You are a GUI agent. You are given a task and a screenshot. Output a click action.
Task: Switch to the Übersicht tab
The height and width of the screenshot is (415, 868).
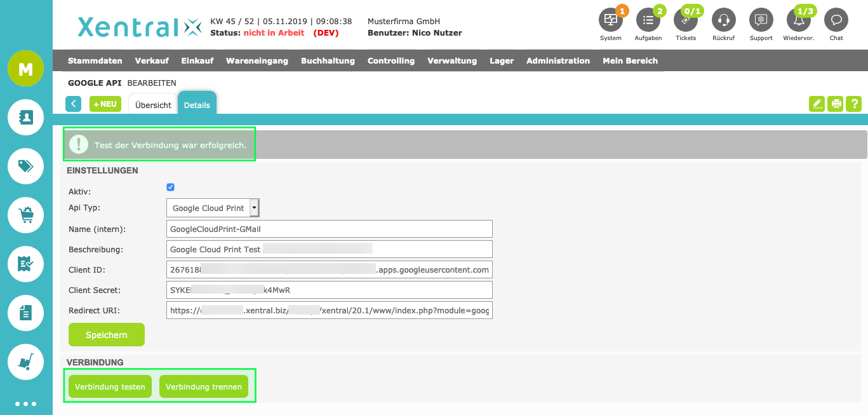[153, 105]
